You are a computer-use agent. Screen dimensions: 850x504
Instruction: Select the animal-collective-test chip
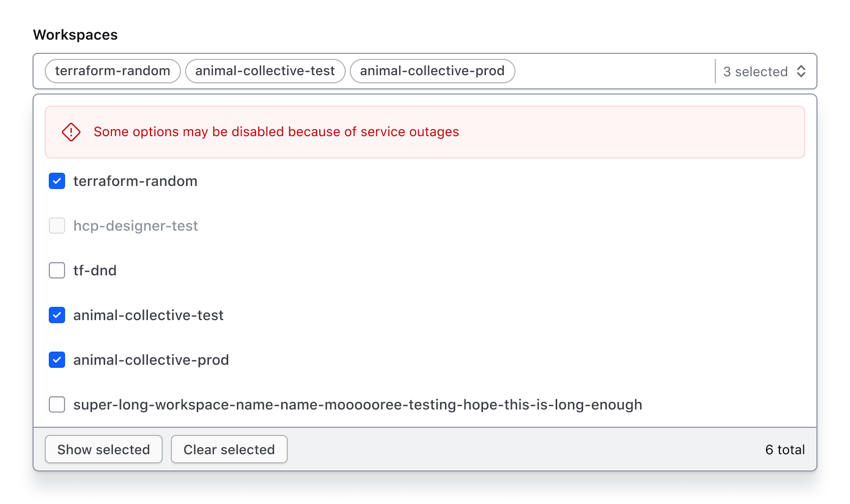[265, 71]
